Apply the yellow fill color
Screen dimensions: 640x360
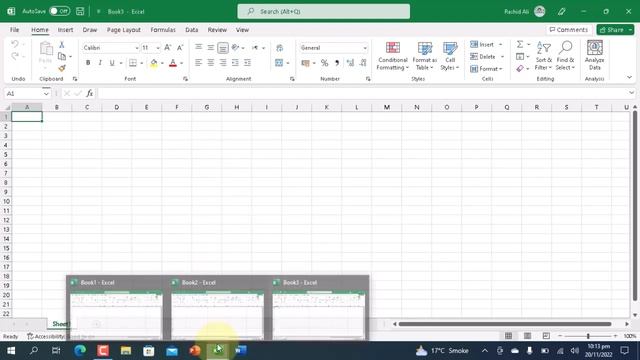coord(153,63)
